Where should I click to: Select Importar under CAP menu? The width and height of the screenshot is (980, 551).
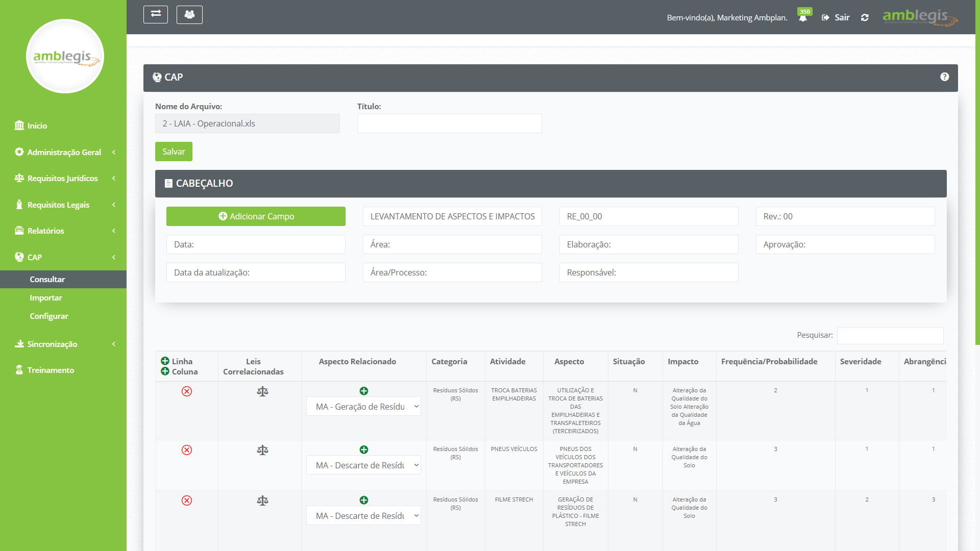46,298
